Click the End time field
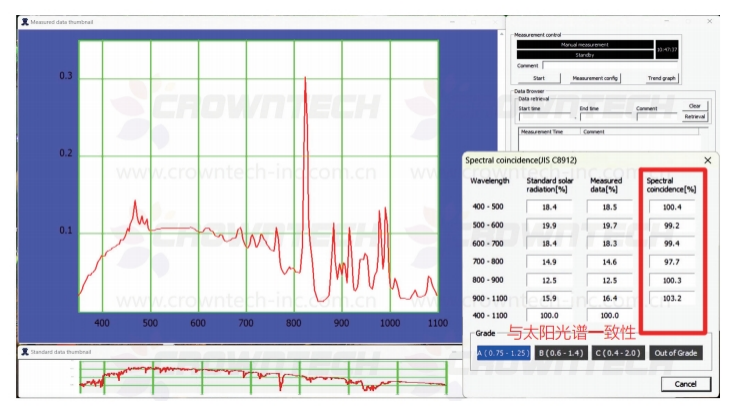The image size is (732, 406). [x=605, y=117]
